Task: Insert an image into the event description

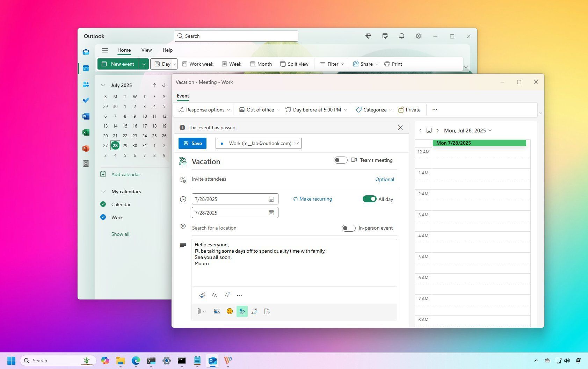Action: coord(217,311)
